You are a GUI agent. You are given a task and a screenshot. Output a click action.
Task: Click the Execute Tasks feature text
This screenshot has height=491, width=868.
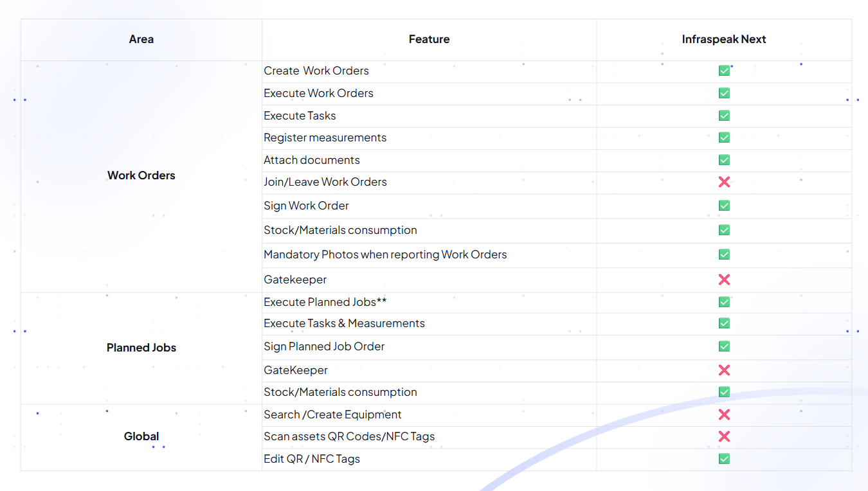tap(300, 116)
